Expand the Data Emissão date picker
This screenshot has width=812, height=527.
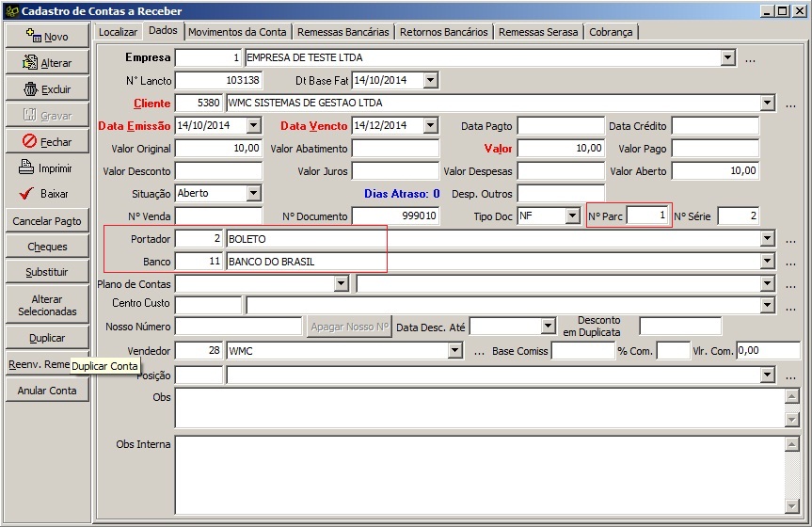[253, 125]
